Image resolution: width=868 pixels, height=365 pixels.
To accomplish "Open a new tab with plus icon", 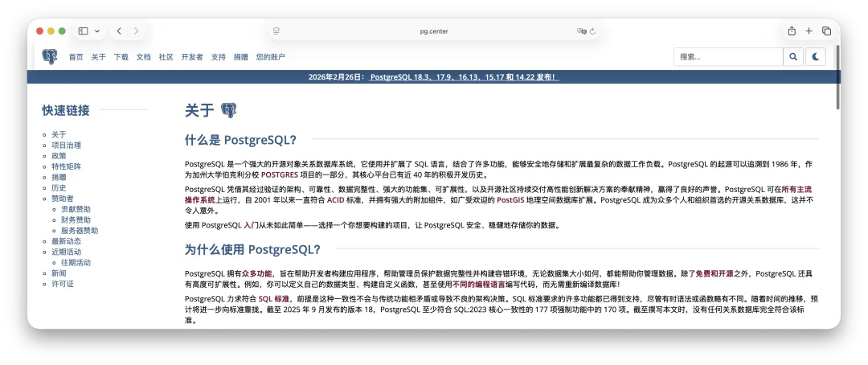I will tap(809, 31).
